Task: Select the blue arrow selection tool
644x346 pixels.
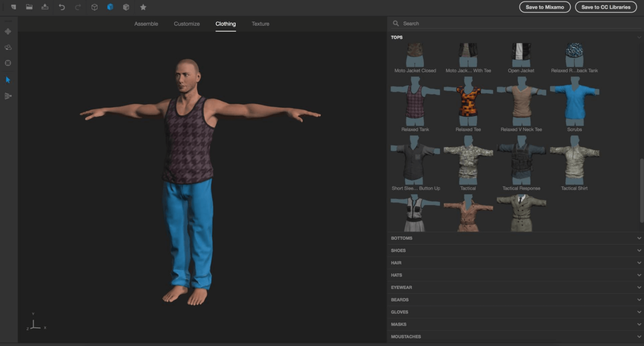Action: pos(8,80)
